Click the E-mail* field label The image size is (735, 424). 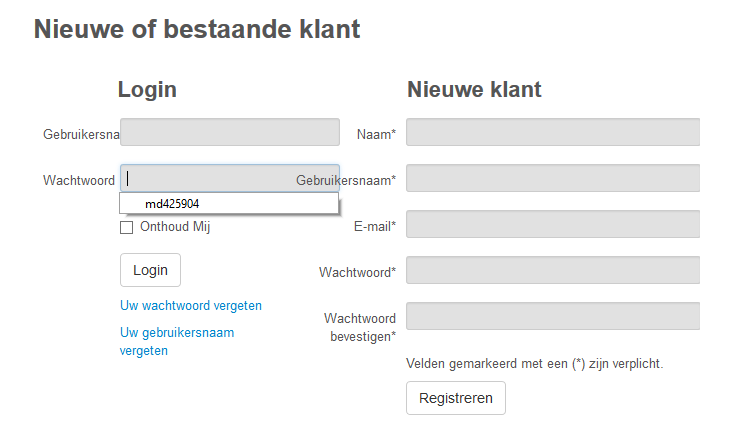(375, 227)
